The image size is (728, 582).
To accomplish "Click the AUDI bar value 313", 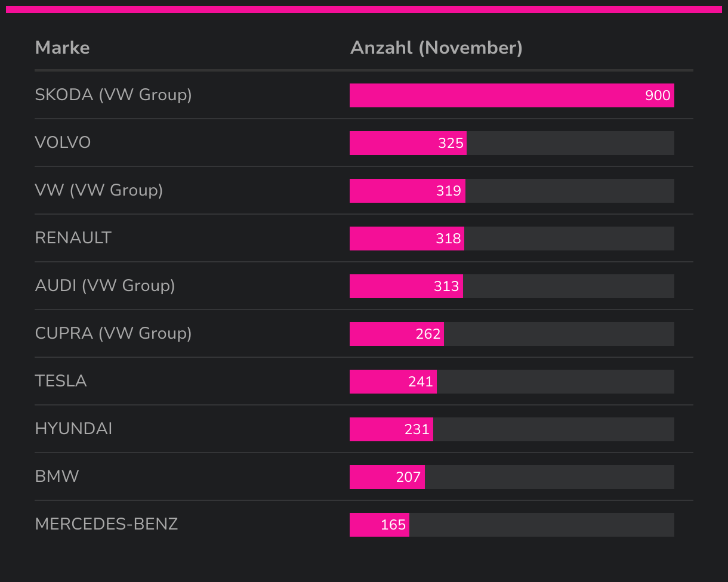I will click(446, 286).
